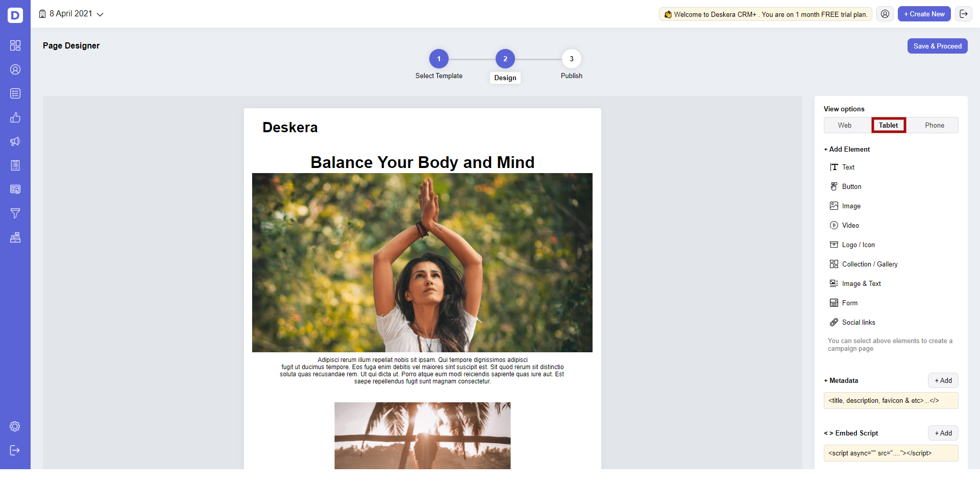Select the Deskera title on canvas

(290, 128)
